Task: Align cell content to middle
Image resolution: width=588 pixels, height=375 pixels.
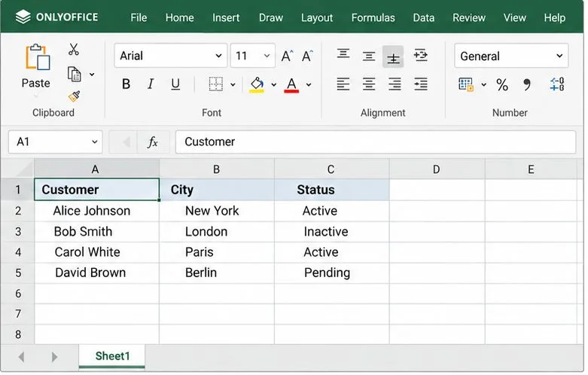Action: click(369, 56)
